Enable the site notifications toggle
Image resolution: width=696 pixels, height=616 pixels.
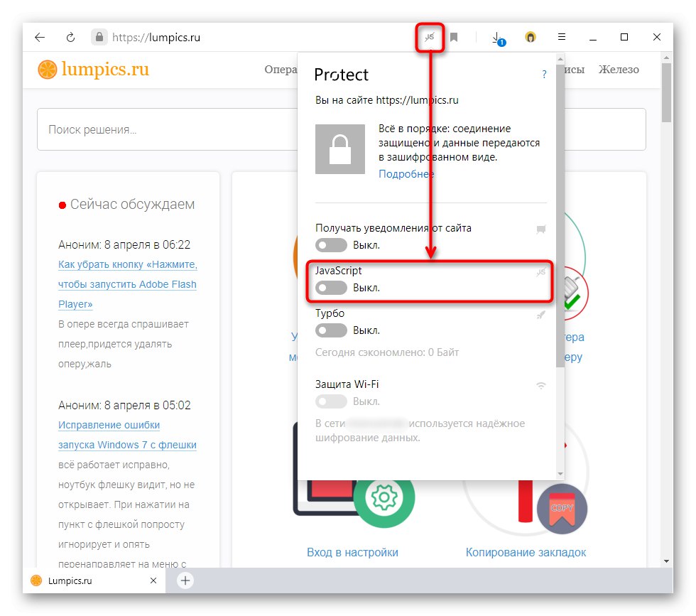pos(332,245)
